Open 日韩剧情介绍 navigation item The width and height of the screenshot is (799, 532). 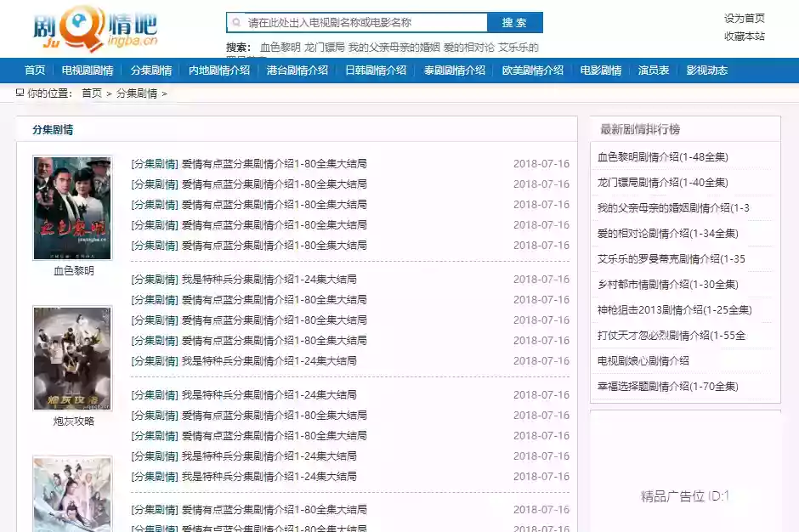(x=376, y=71)
